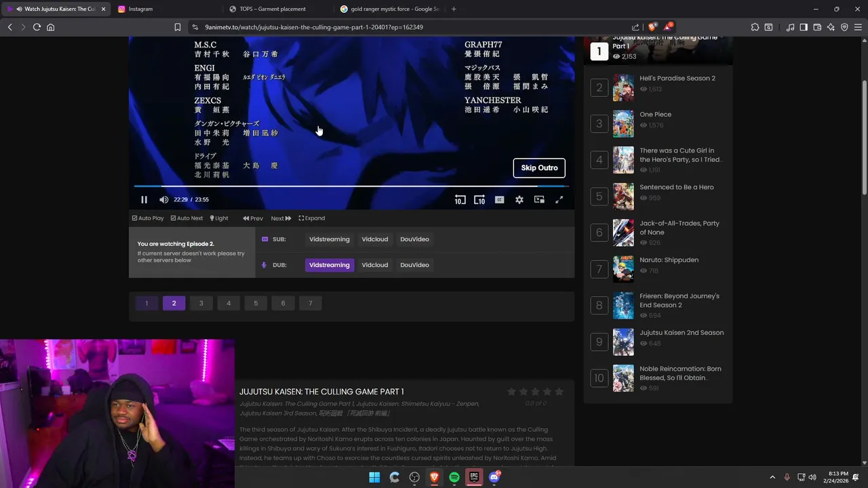Open Naruto: Shippuden thumbnail
The image size is (868, 488).
pos(623,269)
